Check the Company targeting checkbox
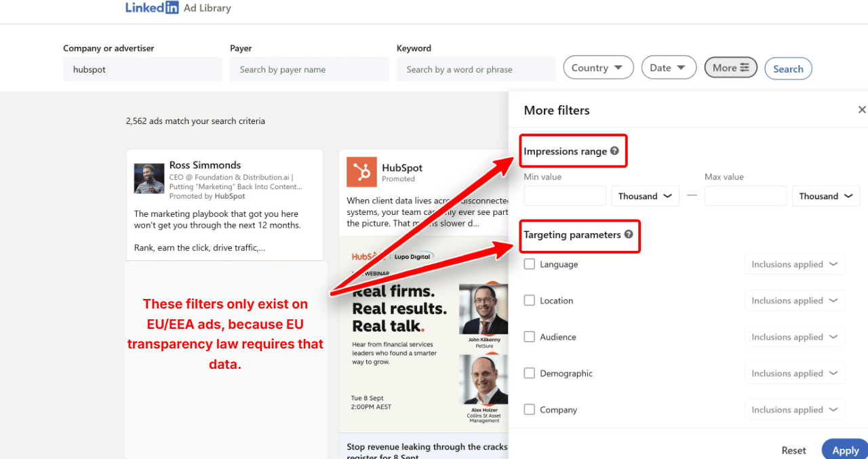 pos(530,410)
